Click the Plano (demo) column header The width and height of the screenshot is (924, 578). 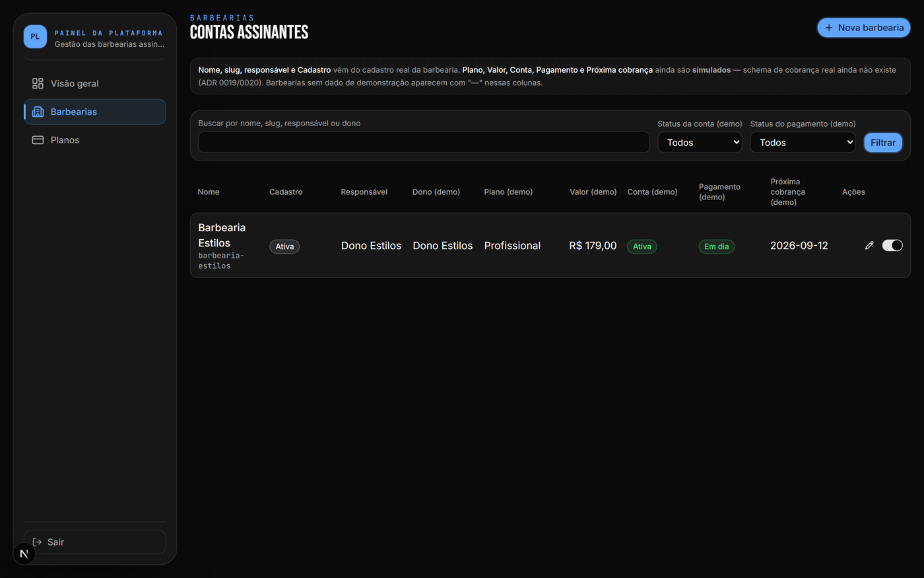[x=508, y=192]
